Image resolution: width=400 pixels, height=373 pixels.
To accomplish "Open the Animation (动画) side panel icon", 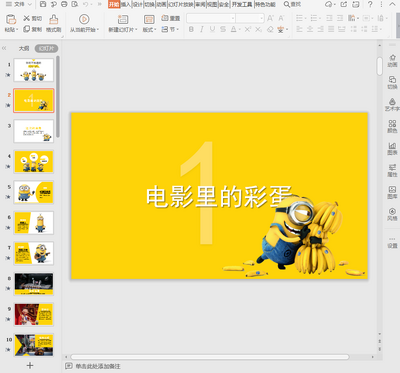I will pyautogui.click(x=392, y=58).
